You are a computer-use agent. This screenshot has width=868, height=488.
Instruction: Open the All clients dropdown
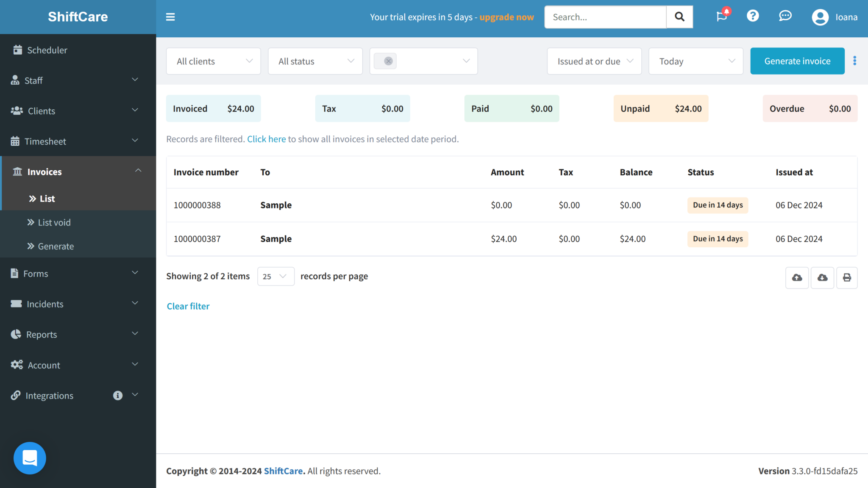click(x=213, y=61)
